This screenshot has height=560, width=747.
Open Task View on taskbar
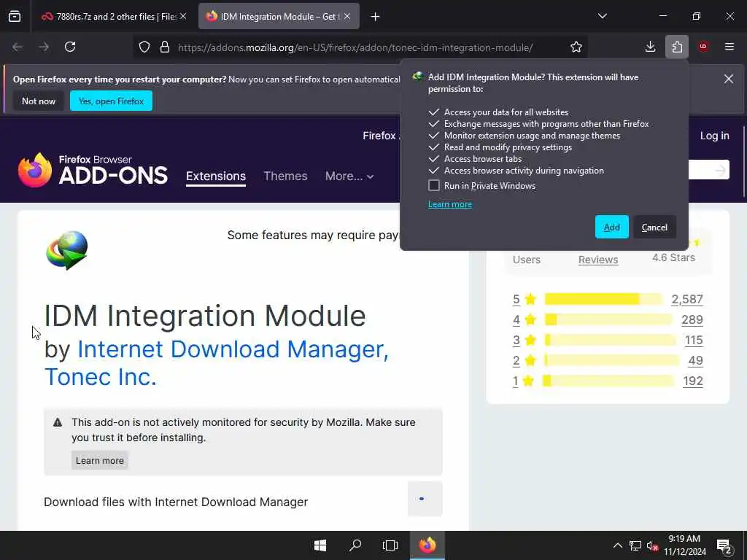point(390,545)
